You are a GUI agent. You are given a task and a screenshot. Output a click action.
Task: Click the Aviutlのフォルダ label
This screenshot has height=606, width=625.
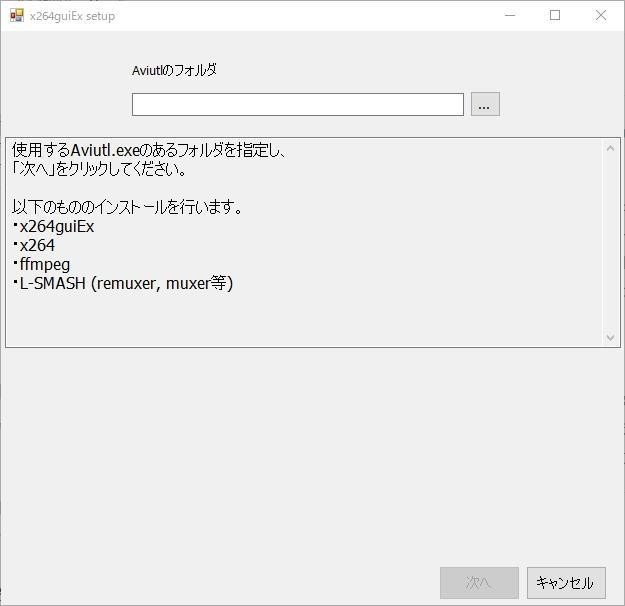click(174, 71)
